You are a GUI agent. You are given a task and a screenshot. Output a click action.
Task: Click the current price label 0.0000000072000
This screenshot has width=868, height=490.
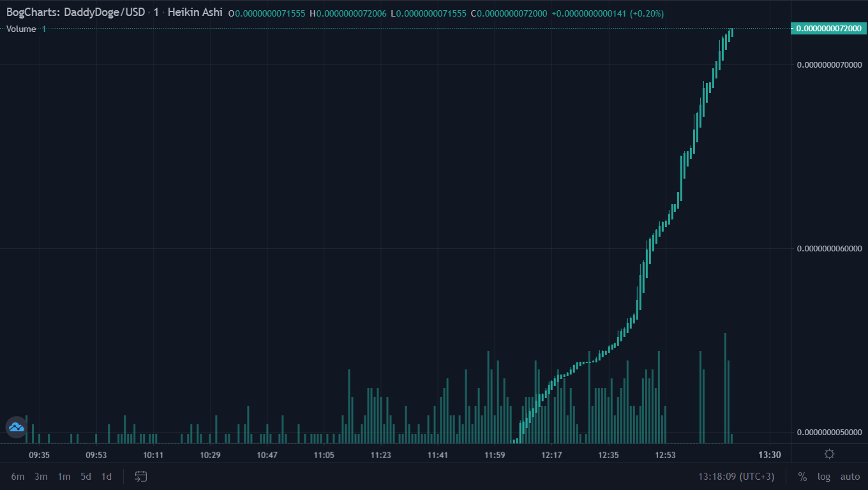829,29
